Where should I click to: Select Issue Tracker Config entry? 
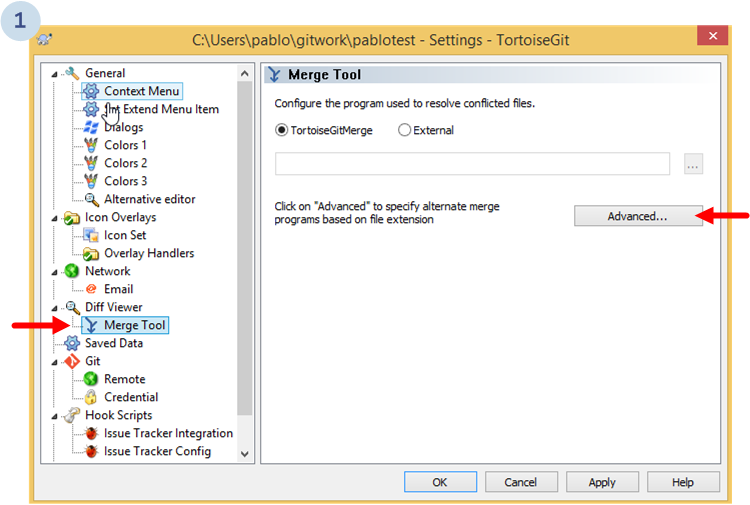pyautogui.click(x=157, y=451)
